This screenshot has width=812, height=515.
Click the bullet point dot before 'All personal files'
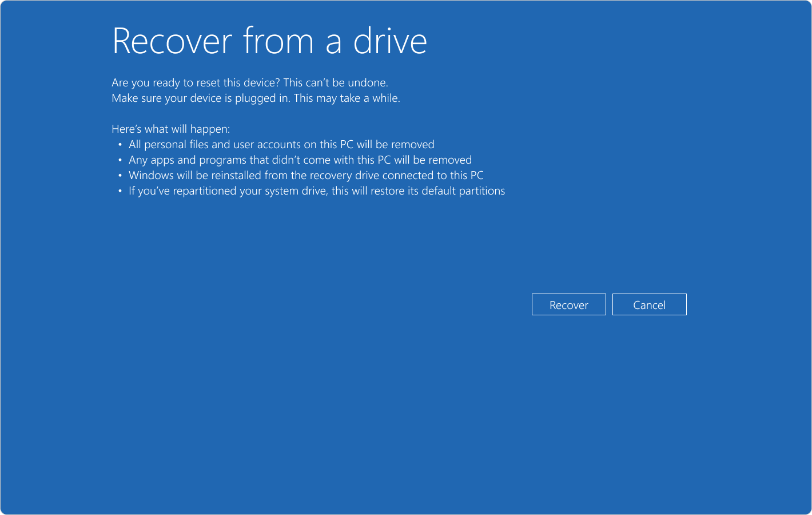pyautogui.click(x=120, y=144)
